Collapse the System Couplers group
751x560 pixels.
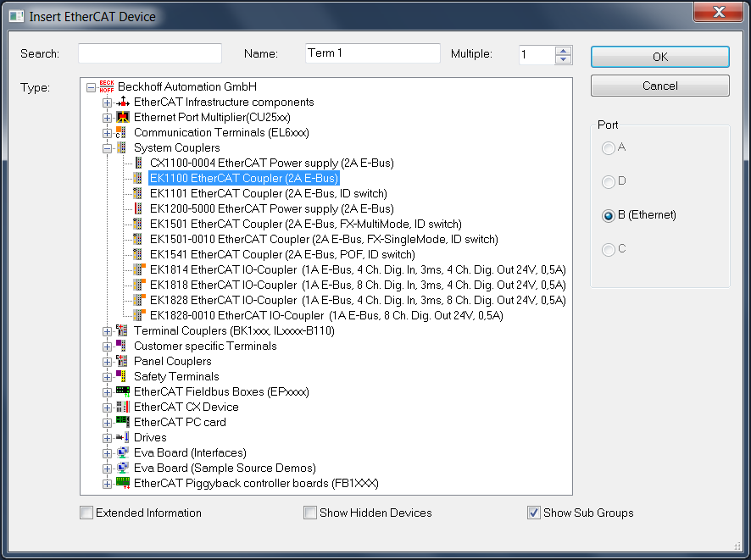108,148
